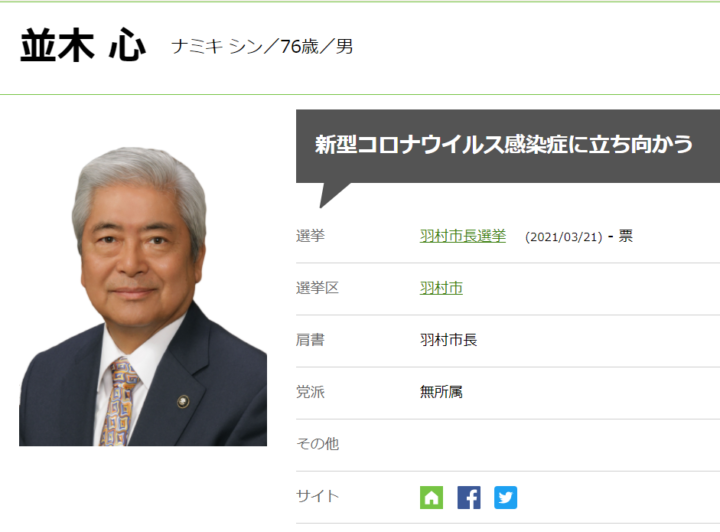Click the 無所属 party value
This screenshot has width=720, height=532.
[x=441, y=392]
